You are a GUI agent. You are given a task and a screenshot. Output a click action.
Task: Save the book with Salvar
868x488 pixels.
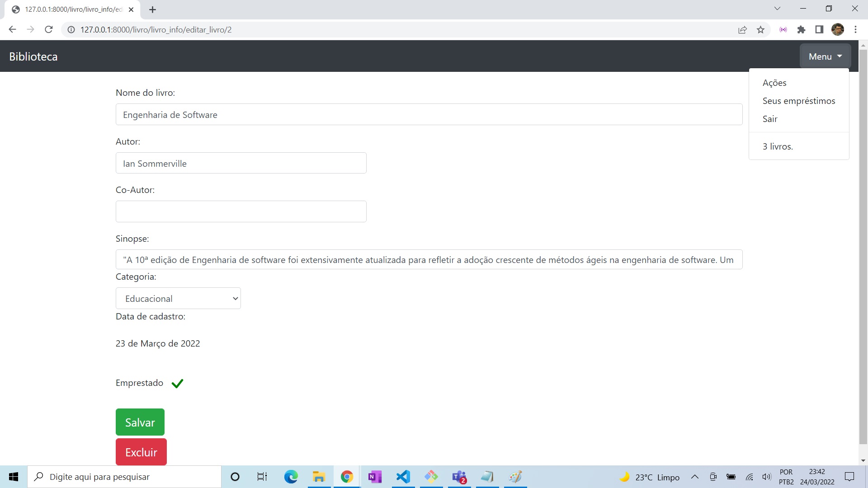click(140, 422)
